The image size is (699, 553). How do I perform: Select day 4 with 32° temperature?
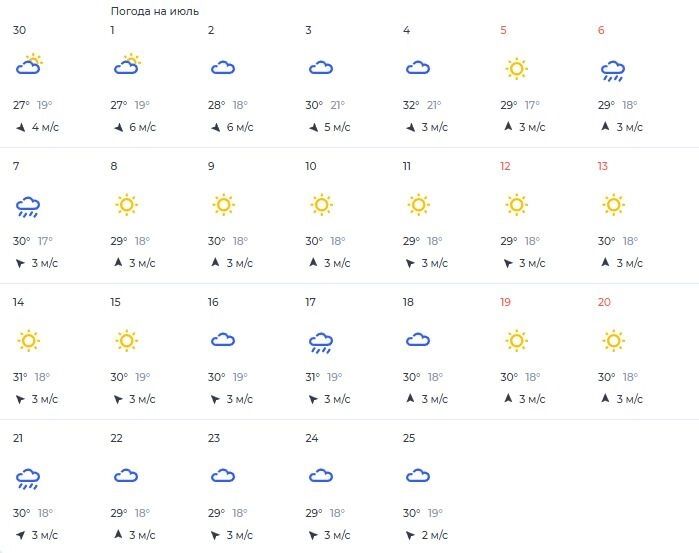(406, 30)
